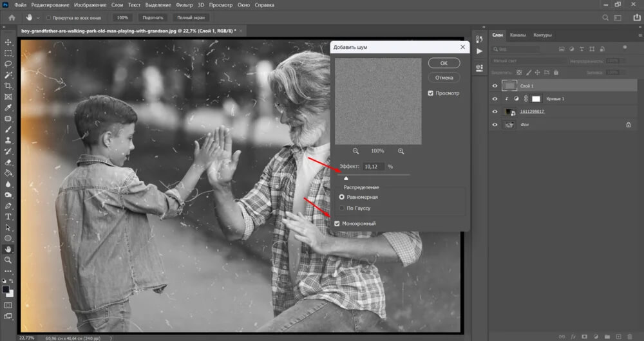Select the Move tool at toolbar top

point(8,42)
